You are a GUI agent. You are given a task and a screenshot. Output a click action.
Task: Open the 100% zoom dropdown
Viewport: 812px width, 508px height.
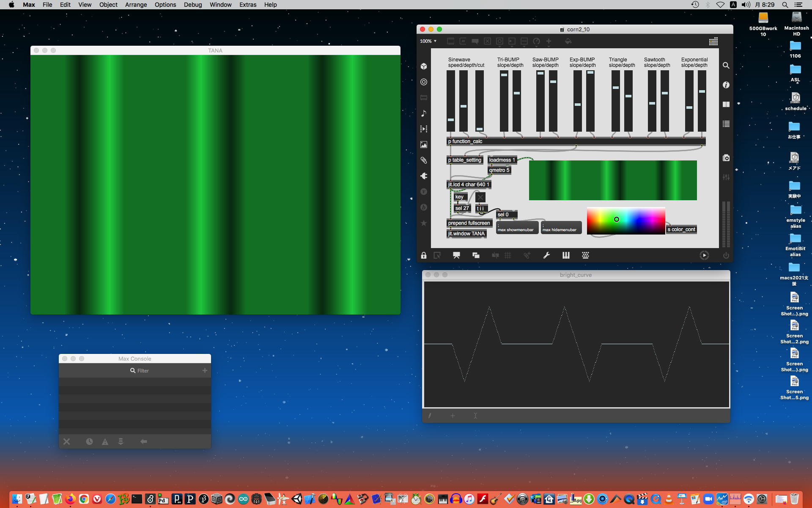428,41
